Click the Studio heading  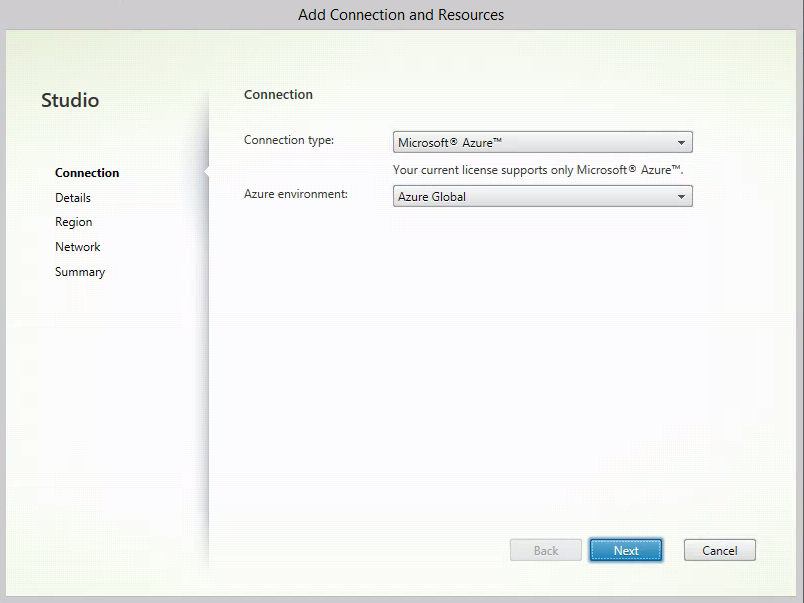(70, 100)
